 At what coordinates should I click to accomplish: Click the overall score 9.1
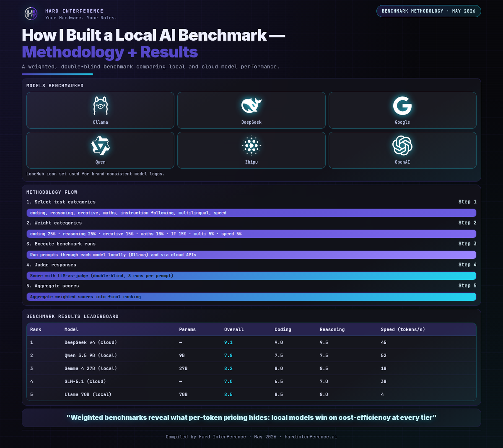click(228, 342)
